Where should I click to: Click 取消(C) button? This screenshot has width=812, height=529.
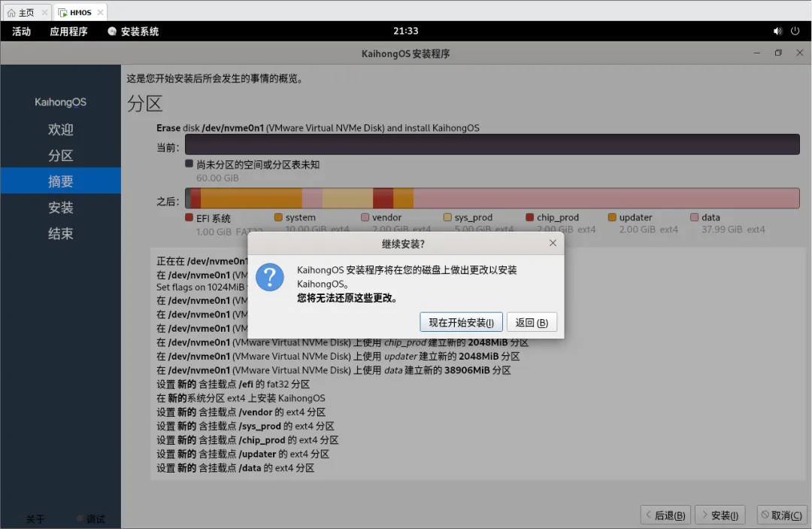(781, 515)
